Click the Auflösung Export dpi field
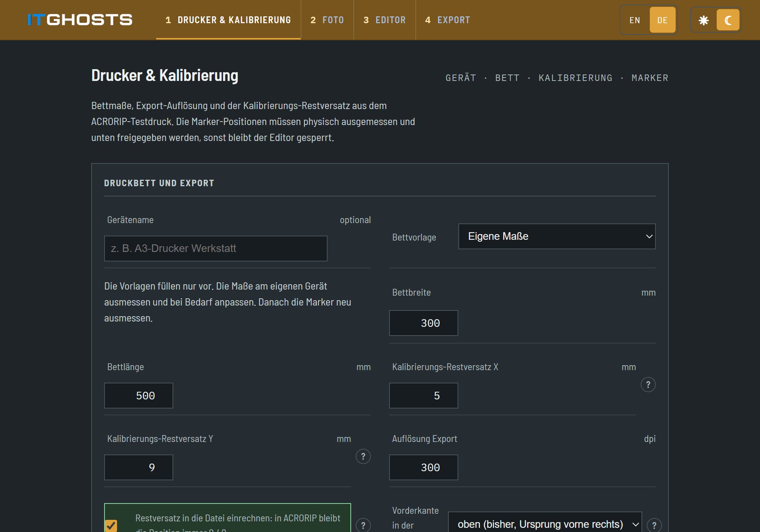Image resolution: width=760 pixels, height=532 pixels. pos(424,467)
